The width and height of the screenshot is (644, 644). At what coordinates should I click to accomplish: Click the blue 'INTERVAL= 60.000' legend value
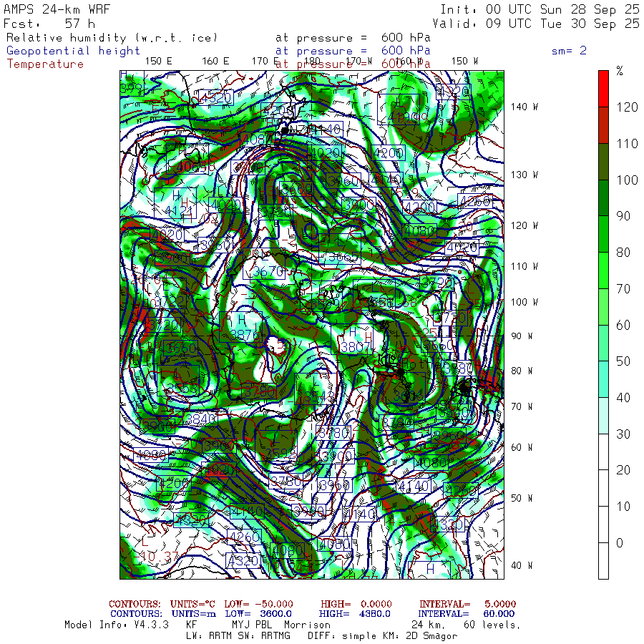[x=467, y=614]
